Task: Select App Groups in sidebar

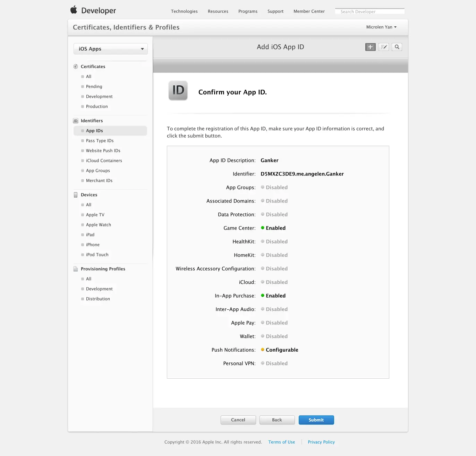Action: point(98,171)
